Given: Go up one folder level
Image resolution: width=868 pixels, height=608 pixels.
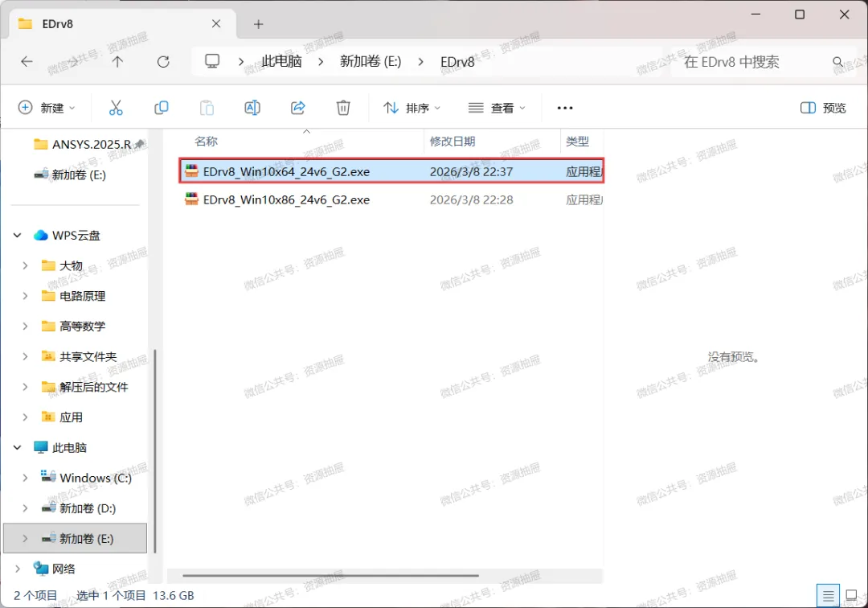Looking at the screenshot, I should tap(117, 61).
